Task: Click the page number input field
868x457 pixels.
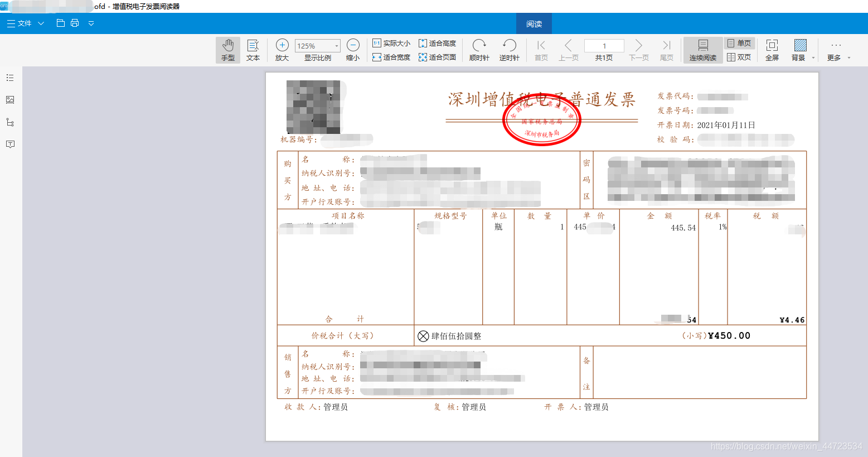Action: click(604, 46)
